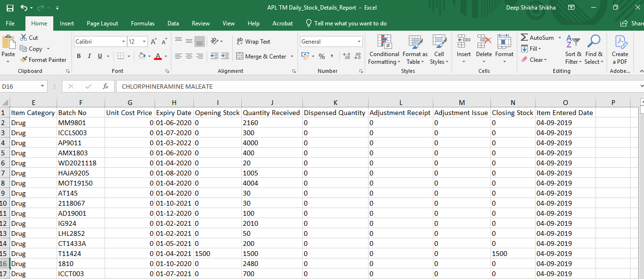The width and height of the screenshot is (644, 279).
Task: Toggle Italic formatting
Action: pos(89,56)
